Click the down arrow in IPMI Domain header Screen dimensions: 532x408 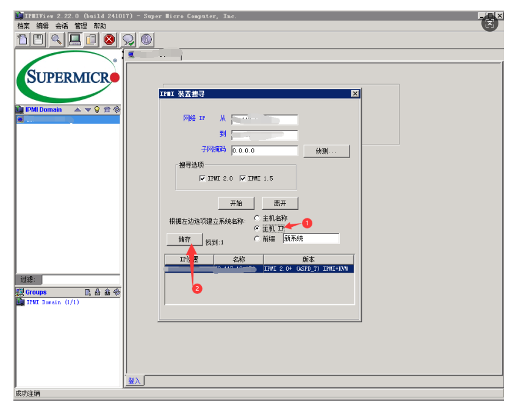[x=87, y=110]
